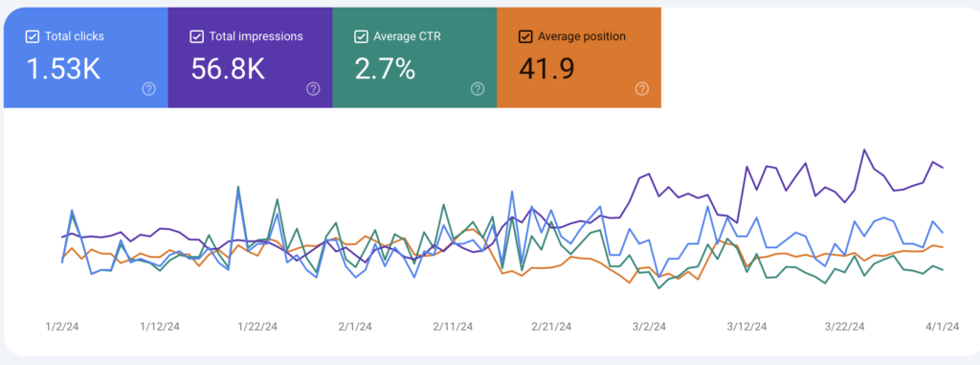Click the highest purple impressions line peak
Viewport: 980px width, 365px height.
coord(864,150)
